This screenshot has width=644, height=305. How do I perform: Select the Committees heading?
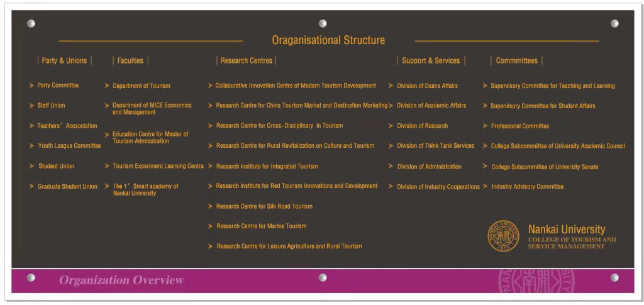tap(517, 61)
